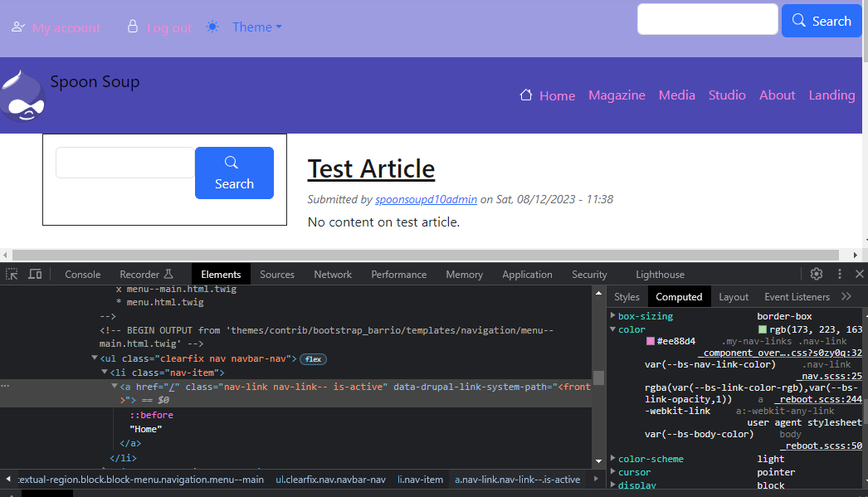The width and height of the screenshot is (868, 497).
Task: Switch to the Console tab
Action: (x=82, y=274)
